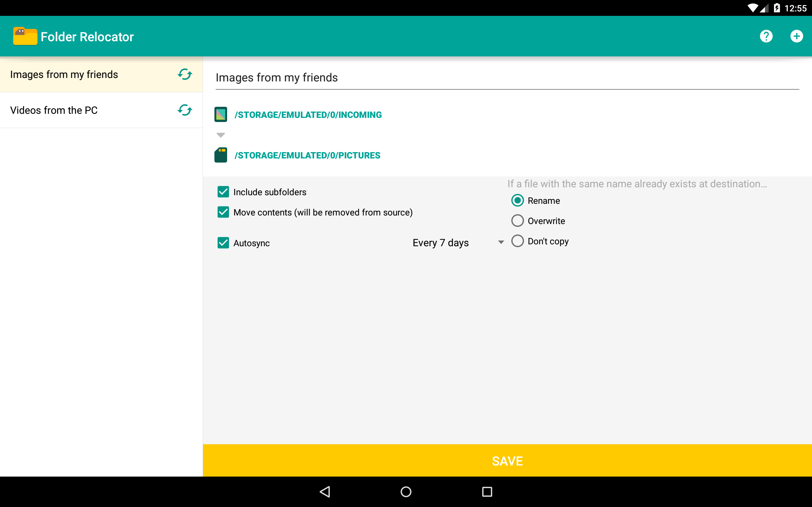
Task: Add a new relocation with plus icon
Action: pyautogui.click(x=796, y=36)
